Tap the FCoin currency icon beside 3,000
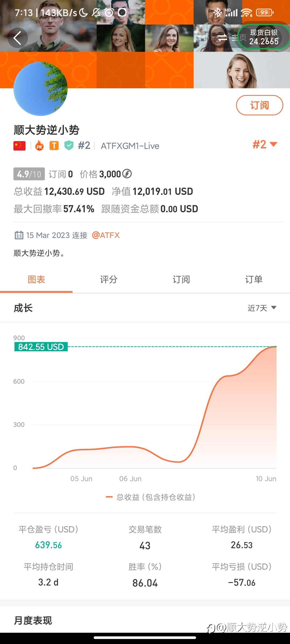Image resolution: width=290 pixels, height=644 pixels. (127, 174)
